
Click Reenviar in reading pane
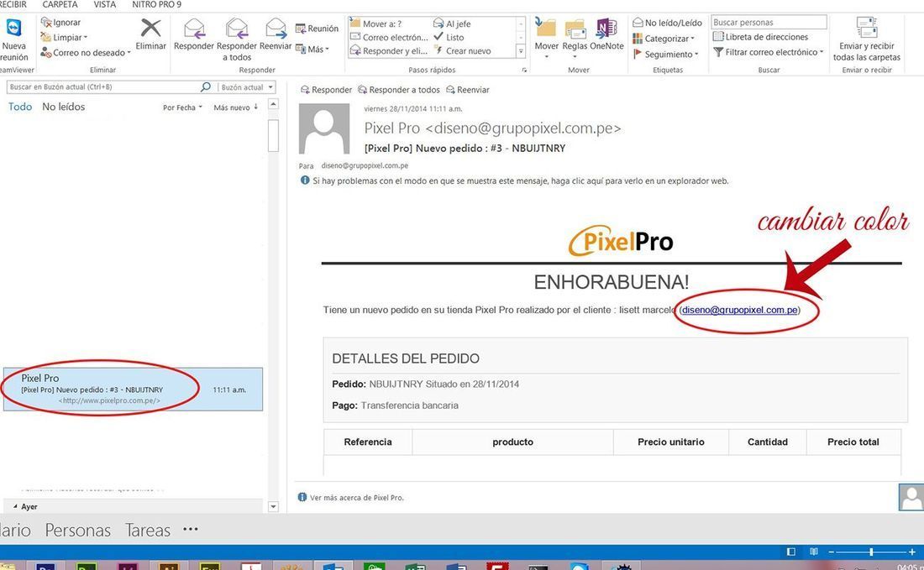pos(468,90)
